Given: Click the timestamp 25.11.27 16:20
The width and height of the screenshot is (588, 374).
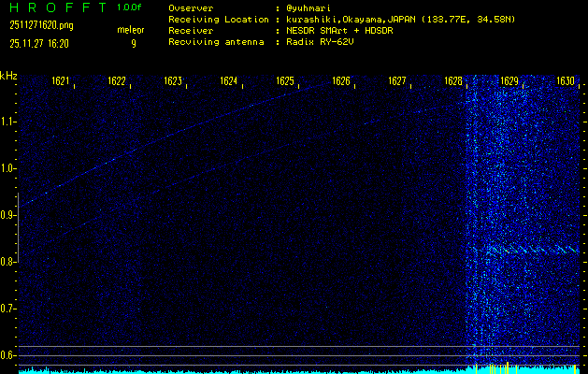Looking at the screenshot, I should [x=39, y=44].
